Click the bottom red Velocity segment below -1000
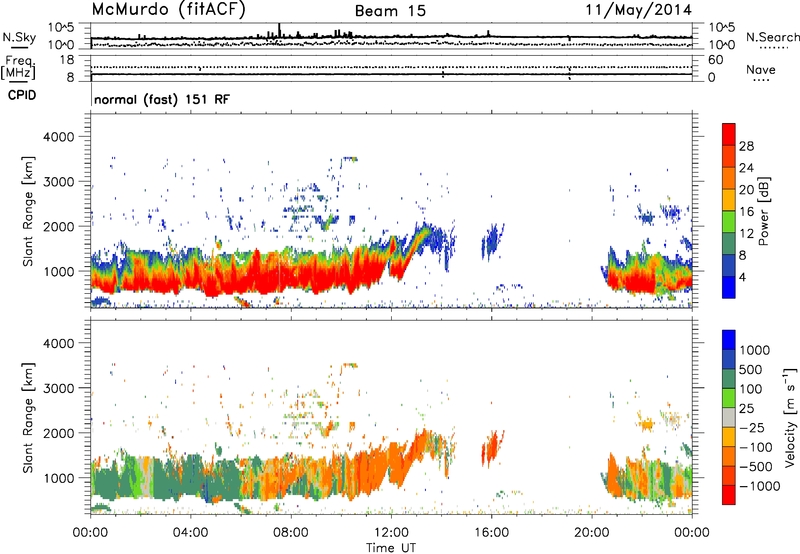This screenshot has height=554, width=800. coord(729,495)
